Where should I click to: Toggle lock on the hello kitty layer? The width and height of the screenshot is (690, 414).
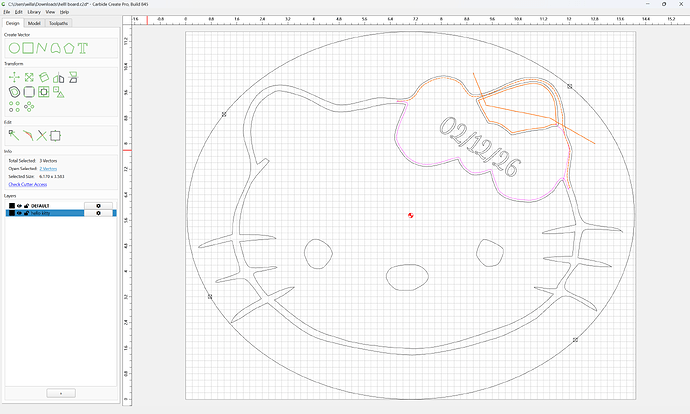pos(26,213)
